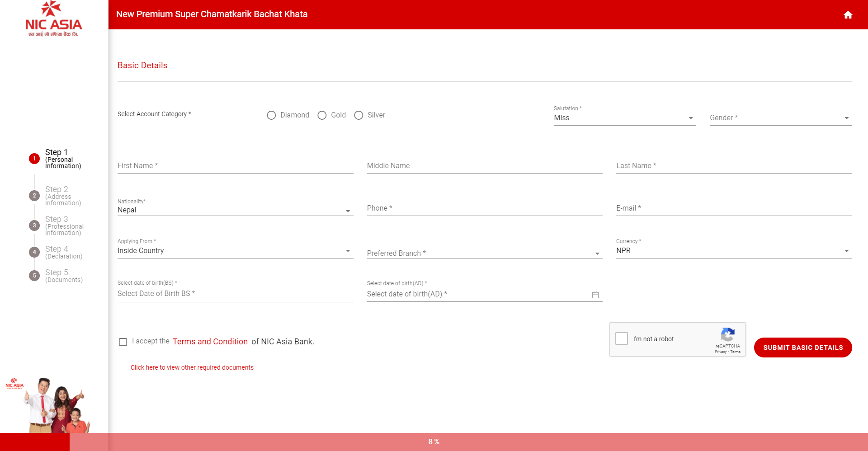Open the Gender dropdown
The image size is (868, 451).
(x=781, y=117)
